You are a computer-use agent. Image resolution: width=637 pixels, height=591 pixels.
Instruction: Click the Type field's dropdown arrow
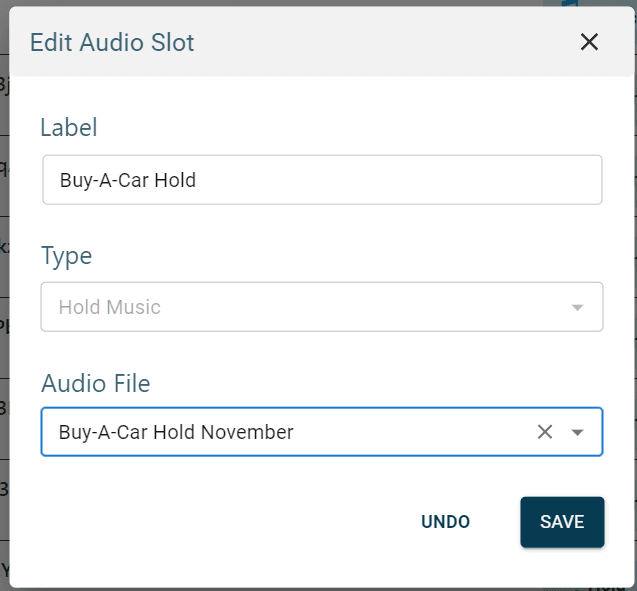[x=577, y=307]
